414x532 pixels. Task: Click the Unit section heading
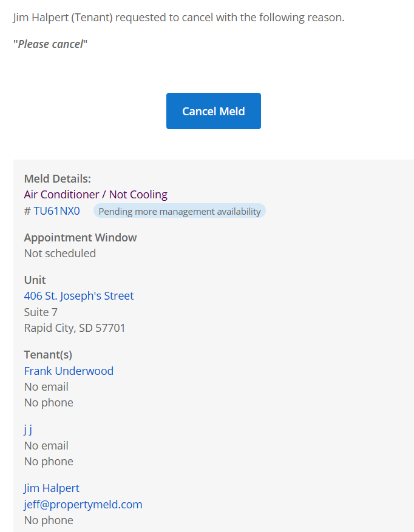[x=35, y=280]
